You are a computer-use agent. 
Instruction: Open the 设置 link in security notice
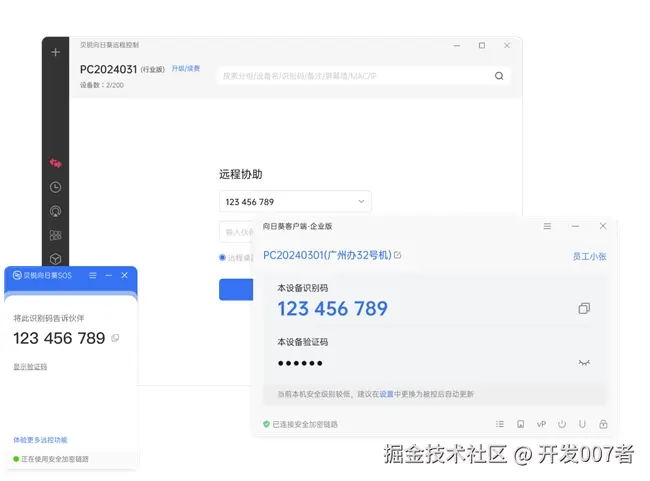coord(386,394)
